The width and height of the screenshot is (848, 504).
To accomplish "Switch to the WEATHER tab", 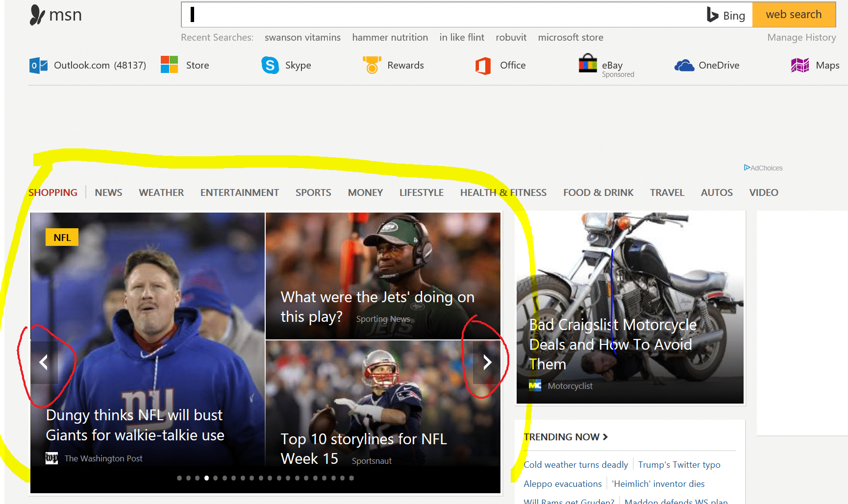I will [161, 192].
